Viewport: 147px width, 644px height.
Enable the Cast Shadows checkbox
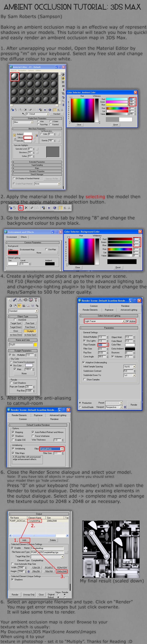pyautogui.click(x=11, y=383)
